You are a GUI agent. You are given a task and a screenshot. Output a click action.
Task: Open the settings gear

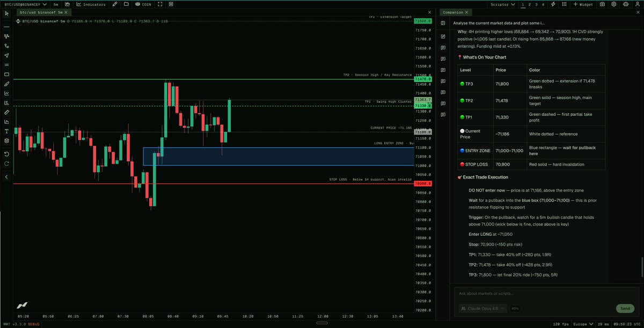tap(614, 4)
